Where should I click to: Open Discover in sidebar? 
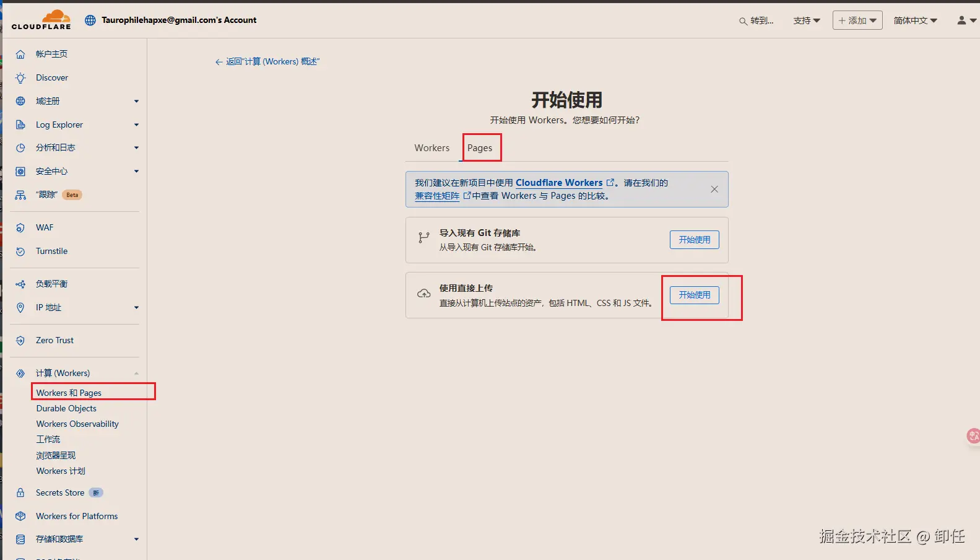click(52, 78)
